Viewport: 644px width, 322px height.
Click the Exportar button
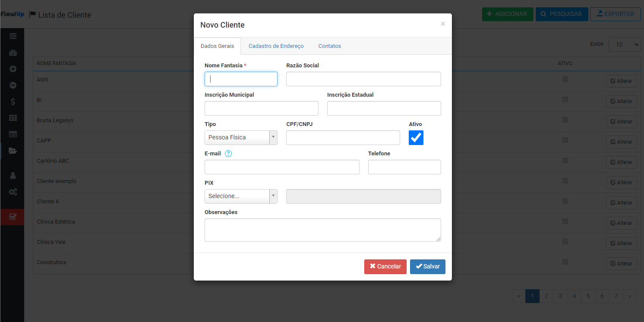pyautogui.click(x=616, y=14)
